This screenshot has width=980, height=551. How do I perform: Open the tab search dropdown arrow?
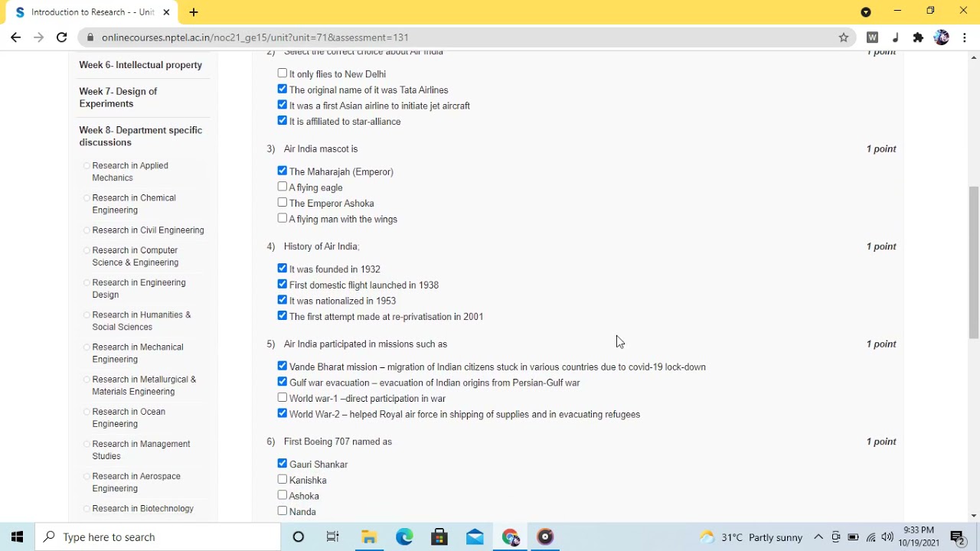(x=866, y=11)
